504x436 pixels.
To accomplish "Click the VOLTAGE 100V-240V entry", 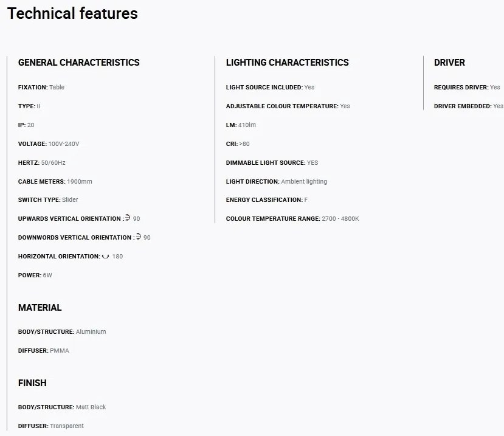I will pos(49,144).
